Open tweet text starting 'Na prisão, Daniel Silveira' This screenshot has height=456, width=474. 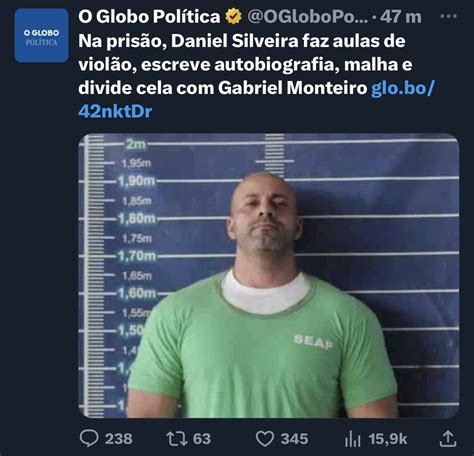[x=245, y=64]
